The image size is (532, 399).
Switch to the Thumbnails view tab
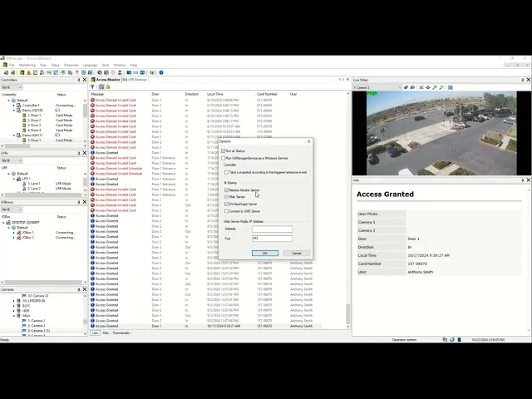coord(121,333)
